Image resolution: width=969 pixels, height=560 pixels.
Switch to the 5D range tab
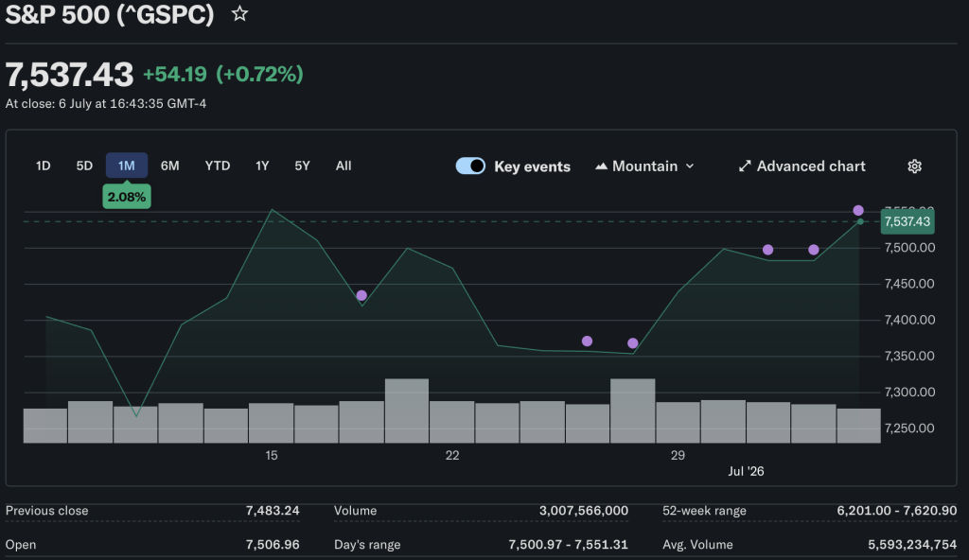[84, 166]
